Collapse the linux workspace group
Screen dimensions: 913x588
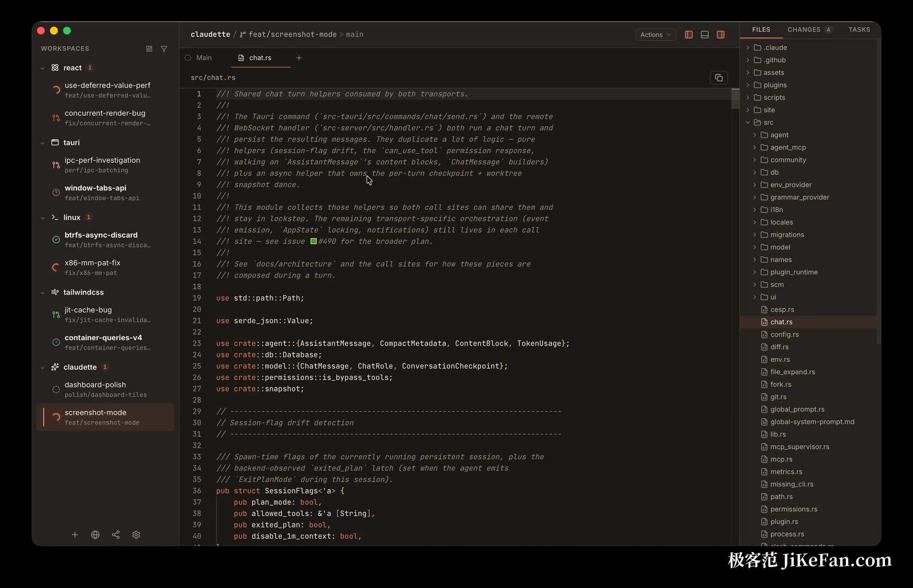pyautogui.click(x=43, y=218)
